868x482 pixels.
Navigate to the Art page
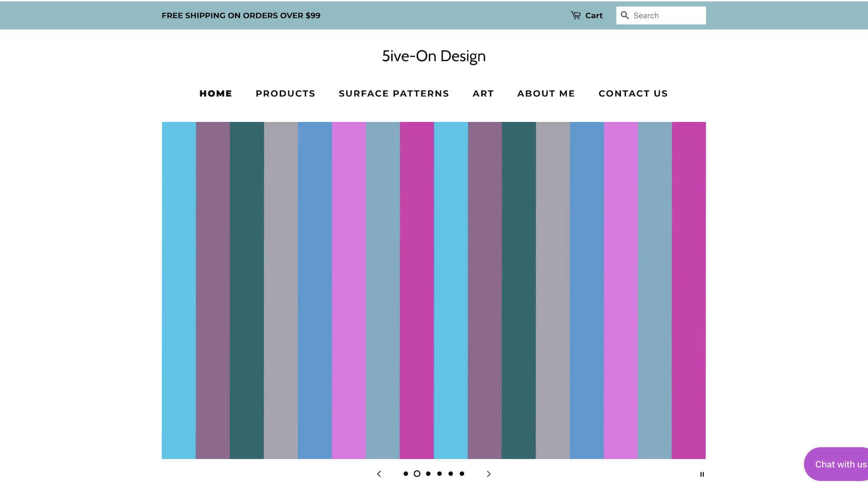483,94
